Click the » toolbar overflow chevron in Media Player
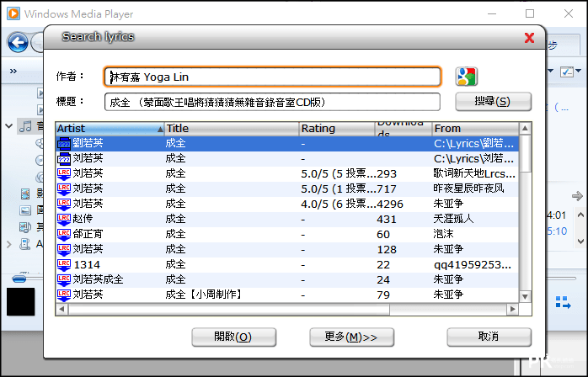The image size is (588, 377). (x=13, y=71)
